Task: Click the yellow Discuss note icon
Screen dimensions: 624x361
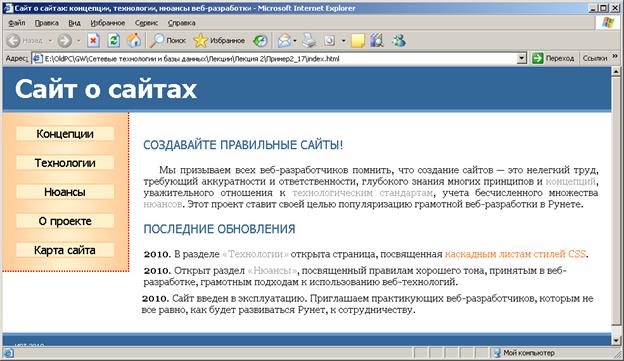Action: tap(357, 41)
